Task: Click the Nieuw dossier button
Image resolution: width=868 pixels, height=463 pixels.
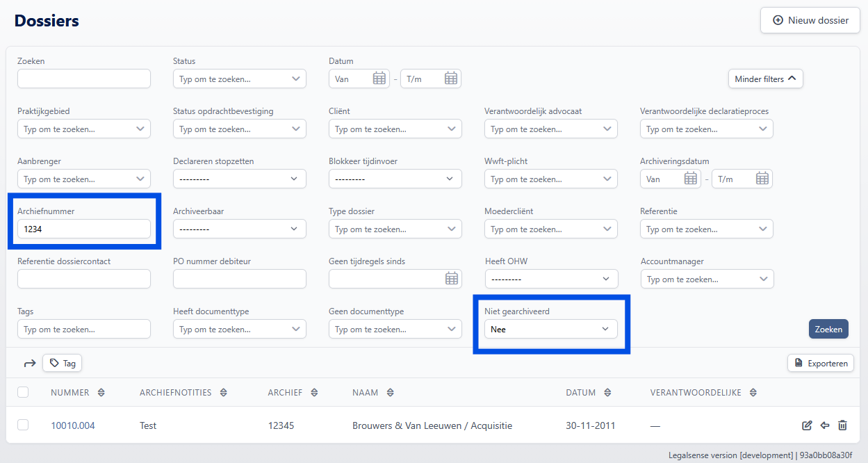Action: pos(810,20)
